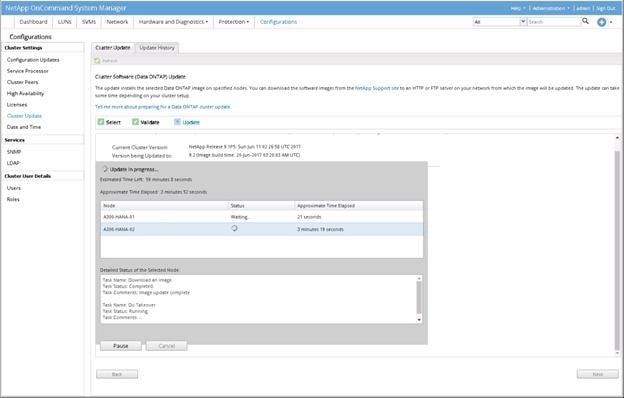Open the Help dropdown menu

tap(517, 8)
